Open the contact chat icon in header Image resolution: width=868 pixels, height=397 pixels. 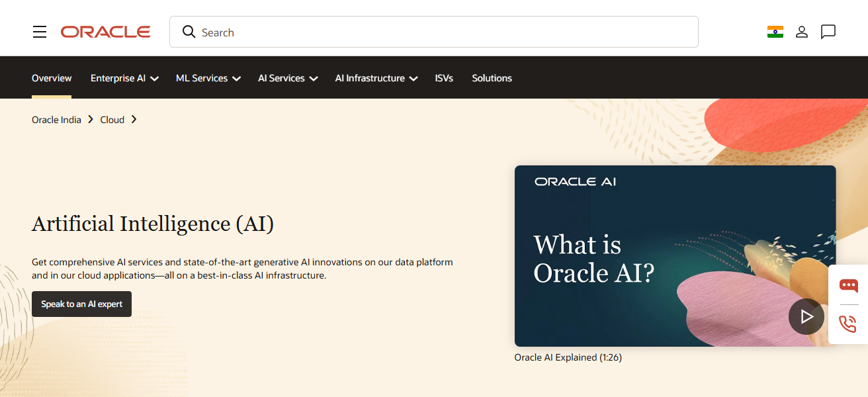pos(828,32)
